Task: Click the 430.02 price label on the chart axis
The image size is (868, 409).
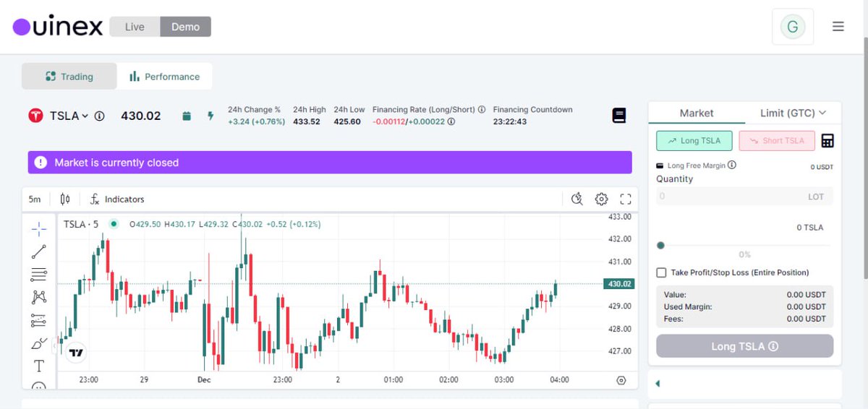Action: (618, 284)
